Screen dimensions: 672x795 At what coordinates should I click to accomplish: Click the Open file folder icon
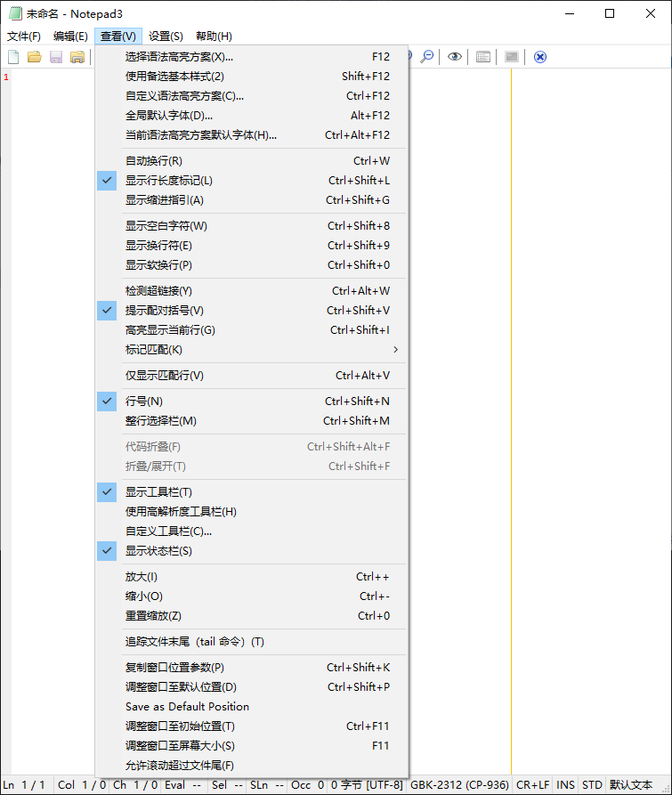[x=35, y=57]
